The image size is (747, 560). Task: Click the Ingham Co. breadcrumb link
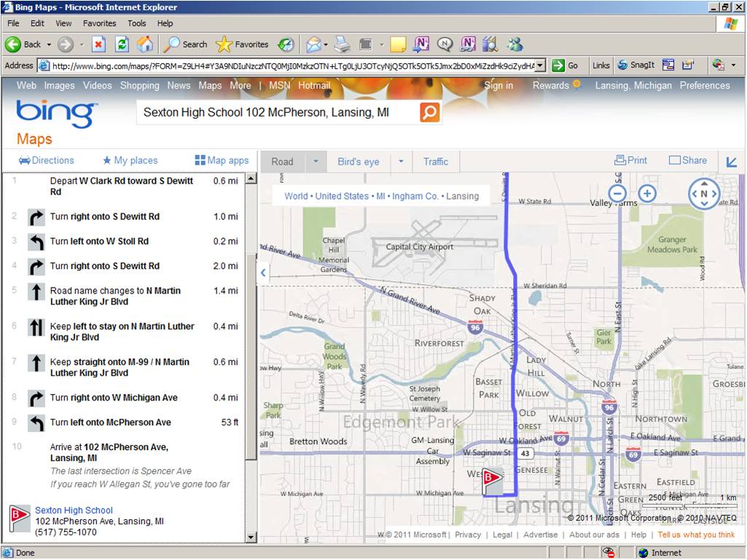[x=415, y=196]
